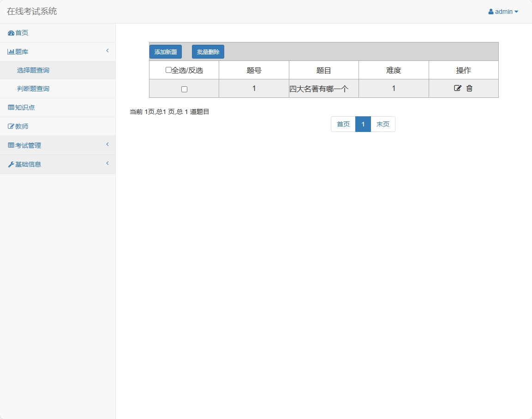Collapse the 题库 menu chevron

(107, 51)
